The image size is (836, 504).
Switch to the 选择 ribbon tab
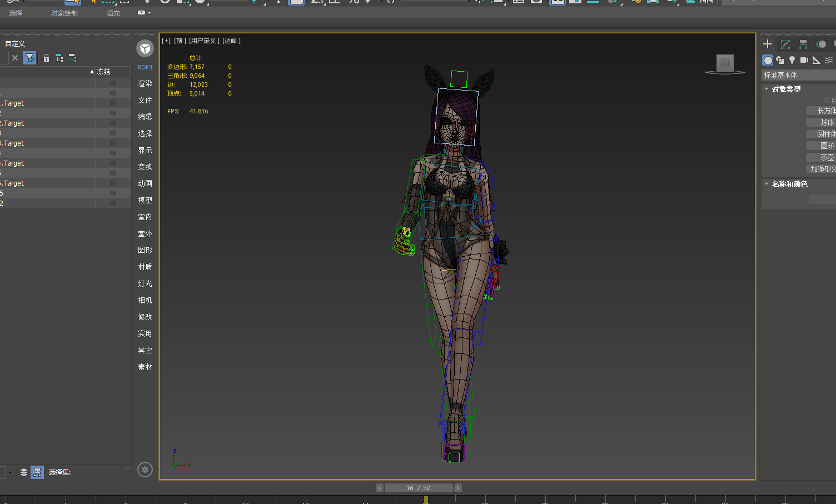pos(16,13)
